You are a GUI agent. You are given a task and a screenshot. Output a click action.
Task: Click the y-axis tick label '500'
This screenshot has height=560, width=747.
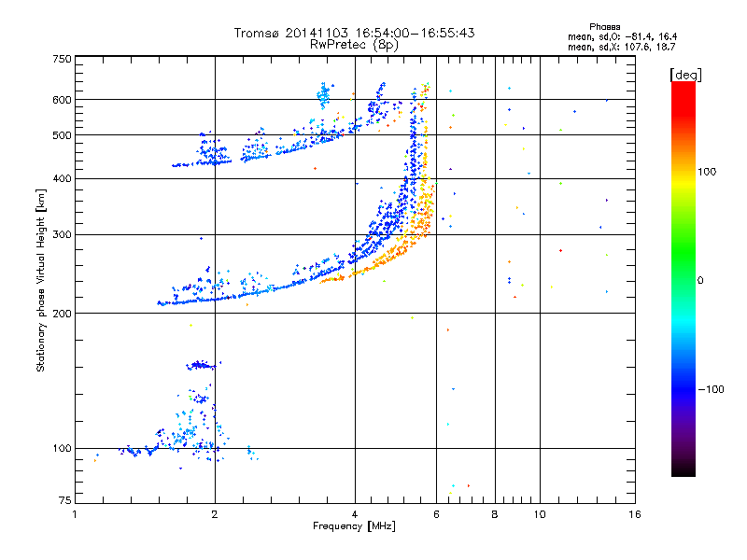(62, 135)
